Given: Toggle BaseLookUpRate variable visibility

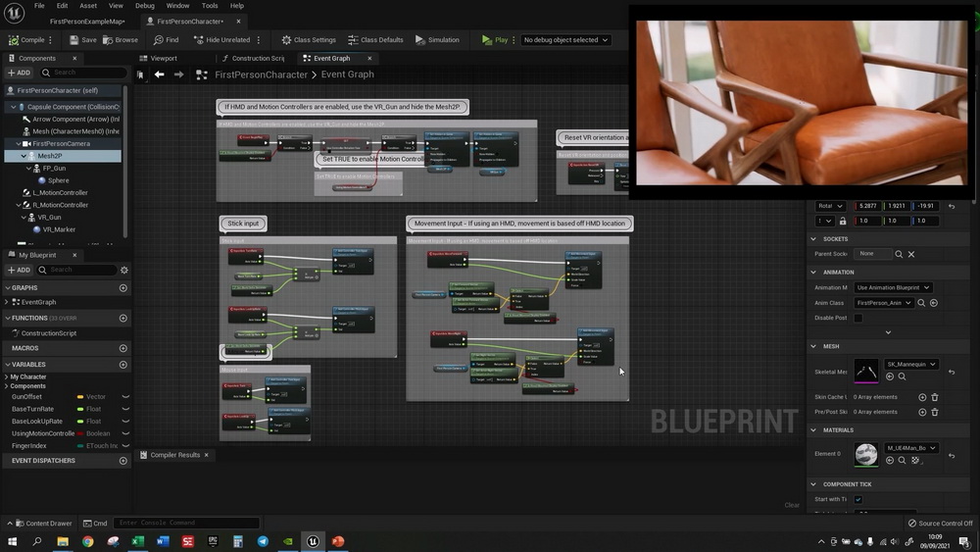Looking at the screenshot, I should pyautogui.click(x=125, y=422).
